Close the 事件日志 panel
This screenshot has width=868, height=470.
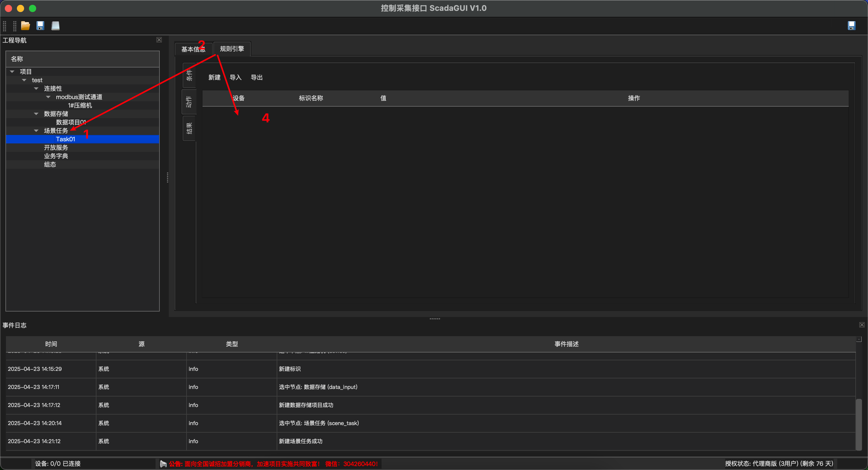pos(862,325)
